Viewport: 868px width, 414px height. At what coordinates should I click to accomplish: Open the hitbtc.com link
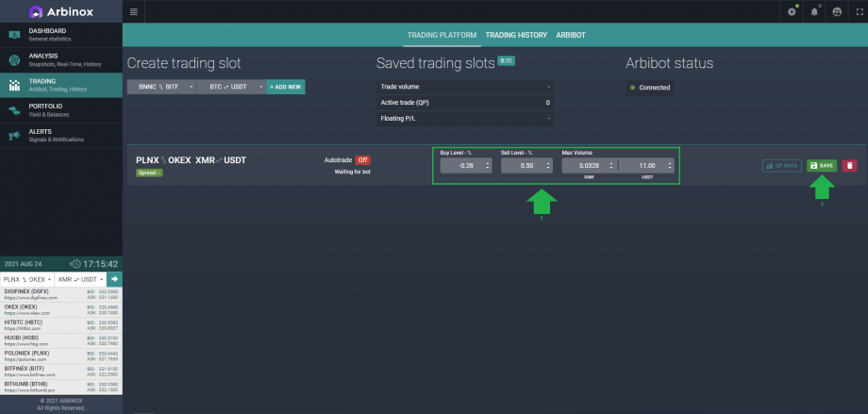22,329
